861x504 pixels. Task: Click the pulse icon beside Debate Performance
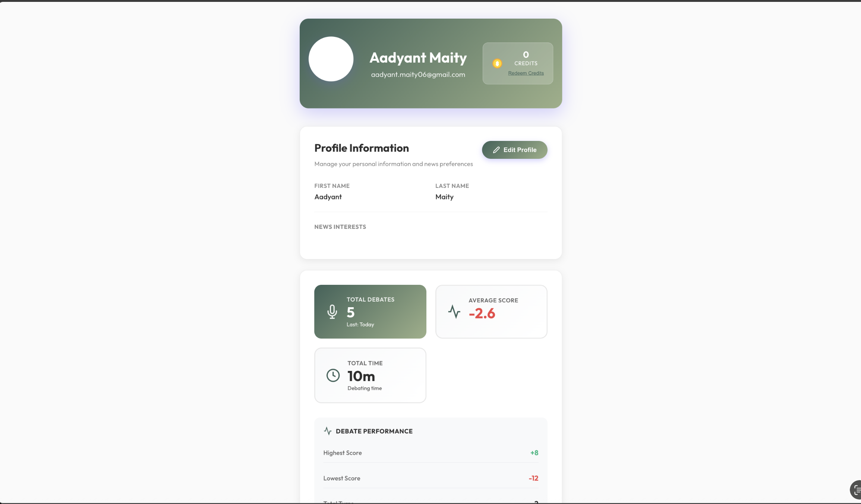coord(328,431)
